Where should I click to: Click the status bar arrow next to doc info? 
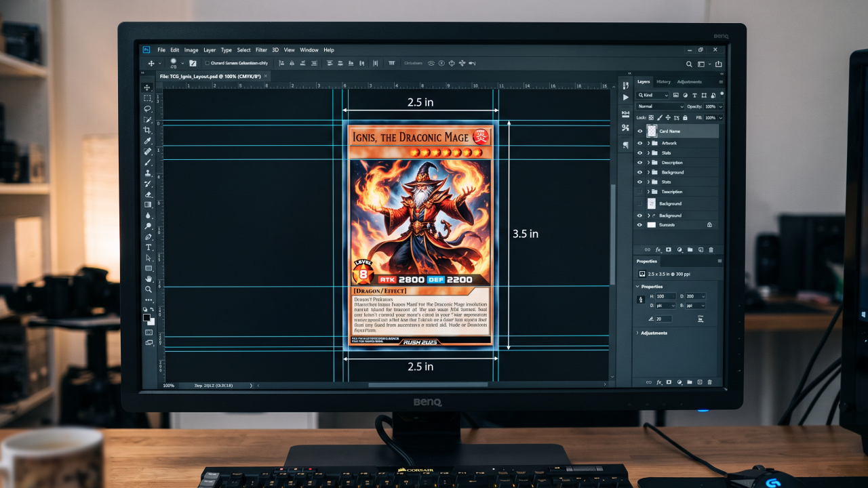(x=251, y=386)
